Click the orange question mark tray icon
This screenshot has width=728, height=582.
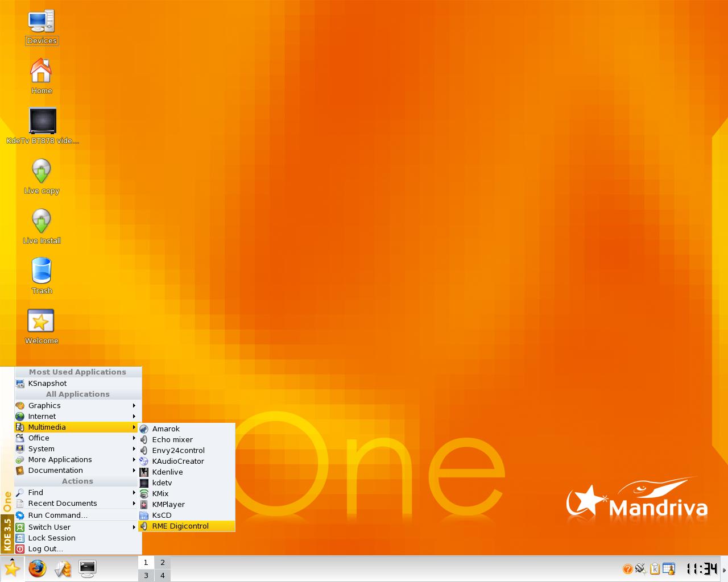point(627,569)
